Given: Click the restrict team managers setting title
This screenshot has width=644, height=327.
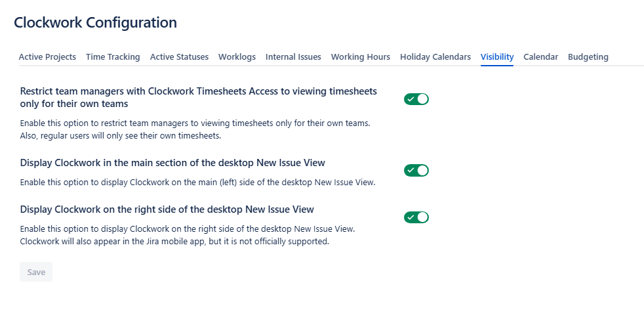Looking at the screenshot, I should 198,97.
